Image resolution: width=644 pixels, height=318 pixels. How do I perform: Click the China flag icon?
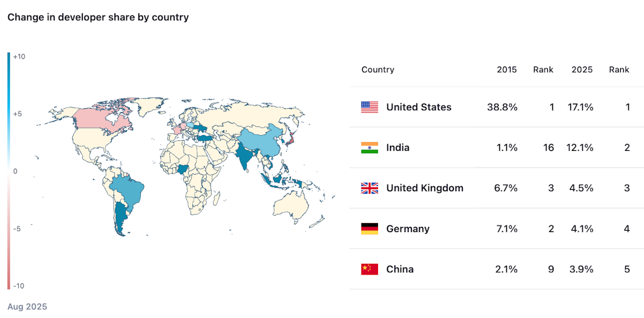(369, 269)
